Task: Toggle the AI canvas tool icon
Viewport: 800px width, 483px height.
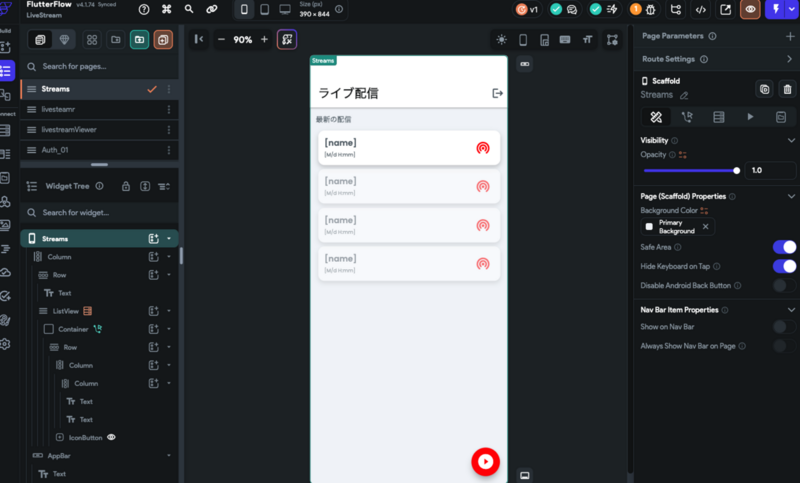Action: click(287, 39)
